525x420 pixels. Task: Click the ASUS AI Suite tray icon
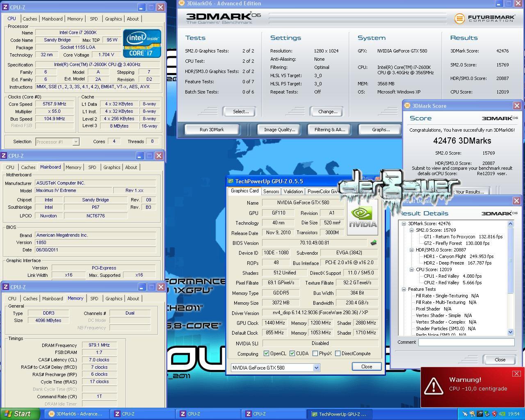click(x=479, y=414)
